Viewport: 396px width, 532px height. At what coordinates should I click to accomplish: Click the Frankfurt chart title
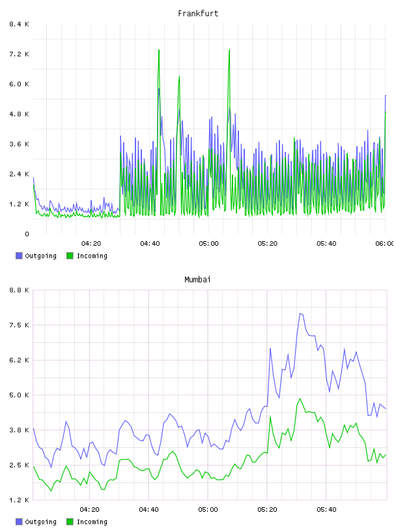pos(198,14)
